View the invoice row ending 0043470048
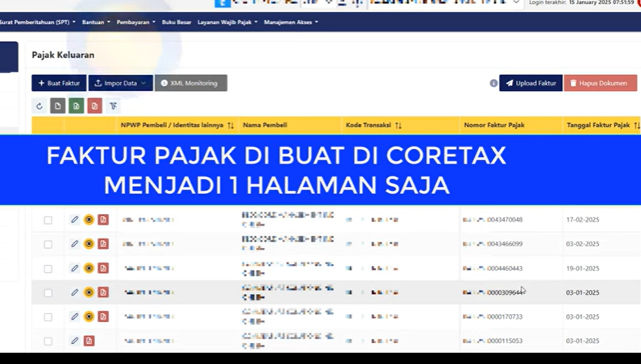Image resolution: width=641 pixels, height=364 pixels. tap(89, 220)
